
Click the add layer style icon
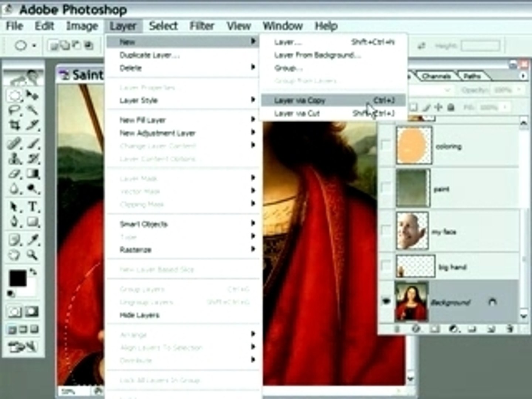(416, 328)
